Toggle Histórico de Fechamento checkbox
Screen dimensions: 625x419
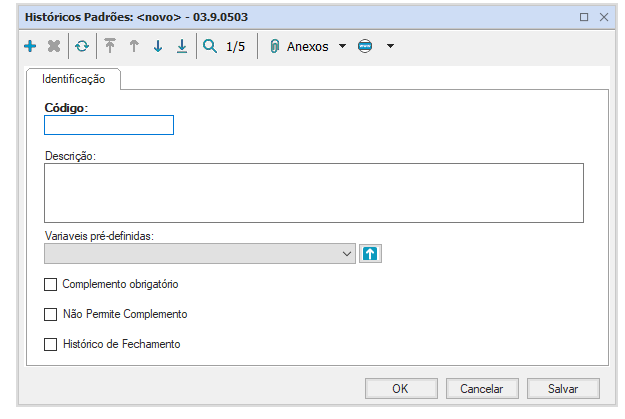coord(51,344)
